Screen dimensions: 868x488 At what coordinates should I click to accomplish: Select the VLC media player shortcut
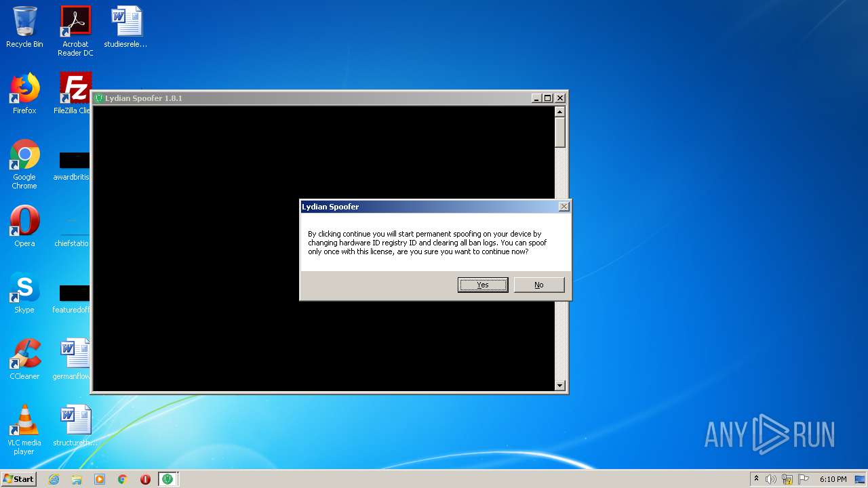click(x=24, y=430)
